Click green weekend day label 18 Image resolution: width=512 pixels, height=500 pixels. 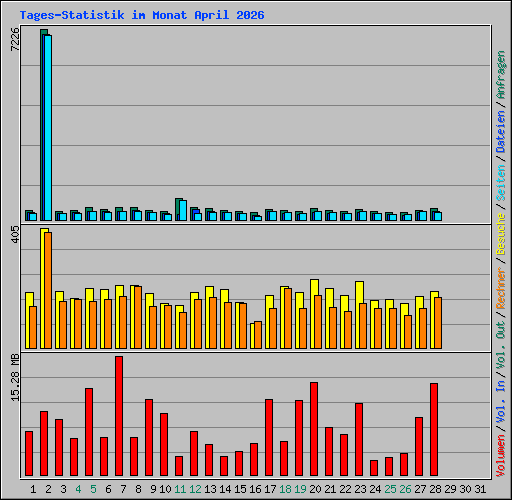click(x=285, y=489)
